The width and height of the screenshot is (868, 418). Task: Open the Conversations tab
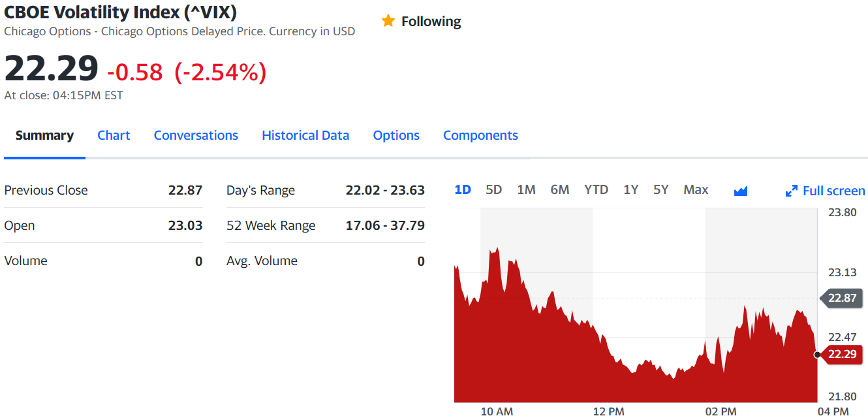tap(196, 135)
